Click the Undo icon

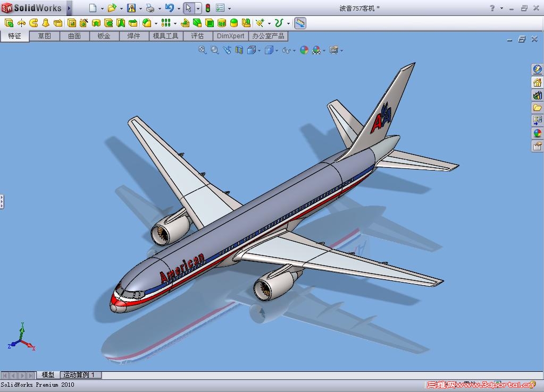(x=169, y=8)
